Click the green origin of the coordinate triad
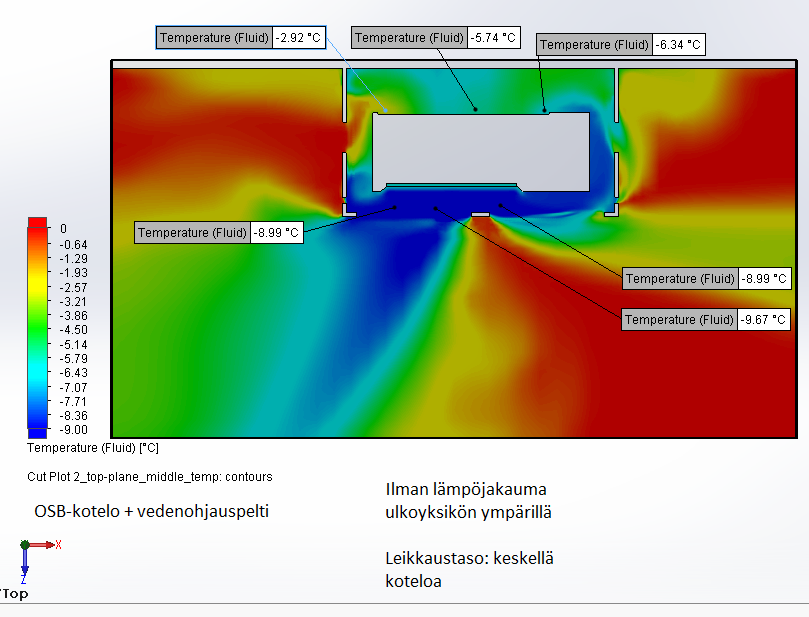 [x=24, y=545]
